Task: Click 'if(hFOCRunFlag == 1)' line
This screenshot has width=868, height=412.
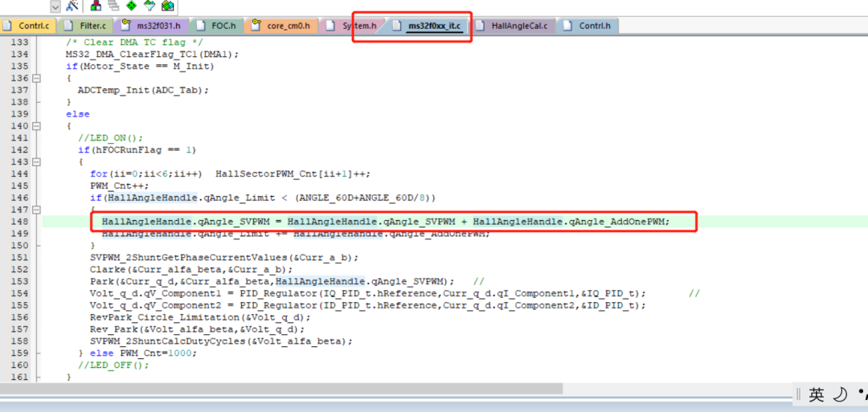Action: 137,150
